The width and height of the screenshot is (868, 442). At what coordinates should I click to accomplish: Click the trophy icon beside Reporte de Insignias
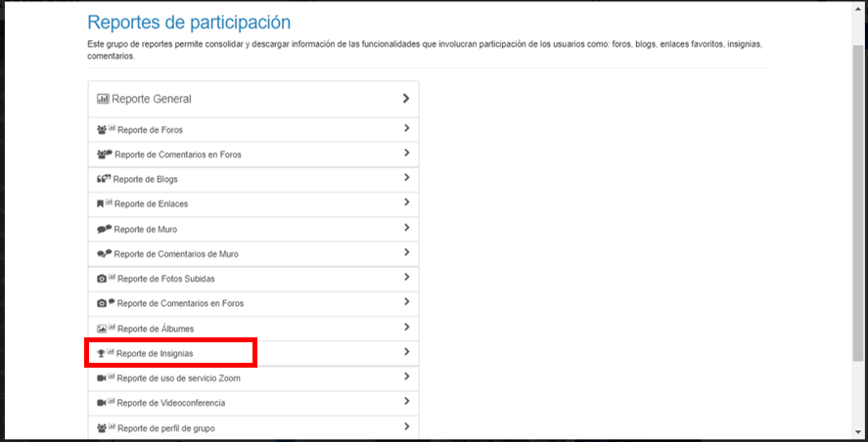(102, 353)
